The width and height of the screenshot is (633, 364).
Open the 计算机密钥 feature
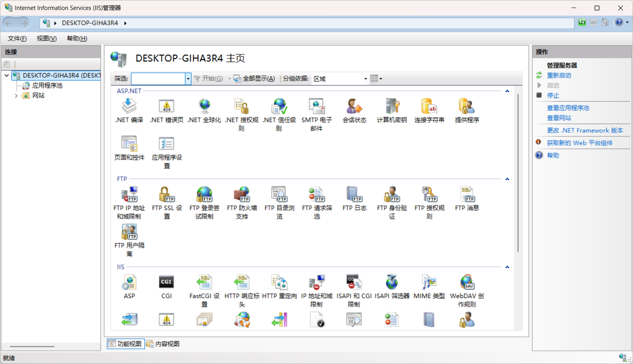392,110
